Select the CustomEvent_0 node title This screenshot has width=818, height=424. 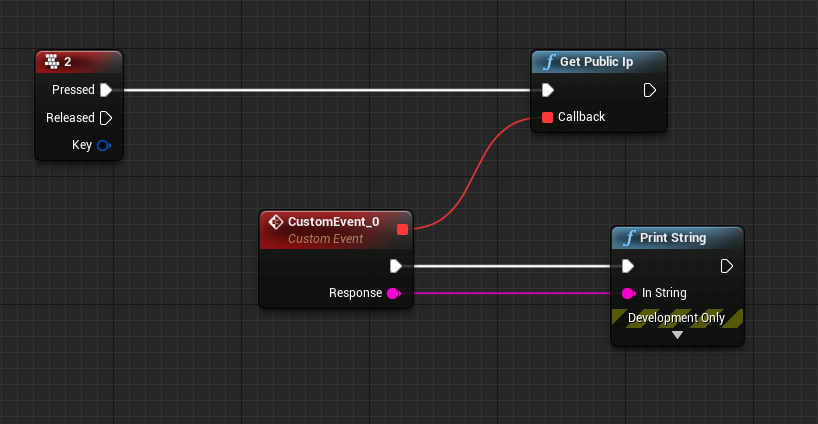tap(333, 221)
